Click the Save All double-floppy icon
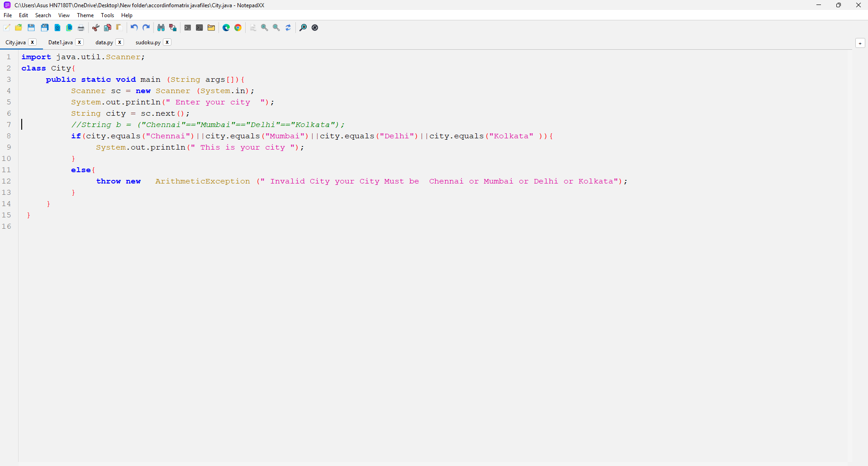 [x=45, y=28]
